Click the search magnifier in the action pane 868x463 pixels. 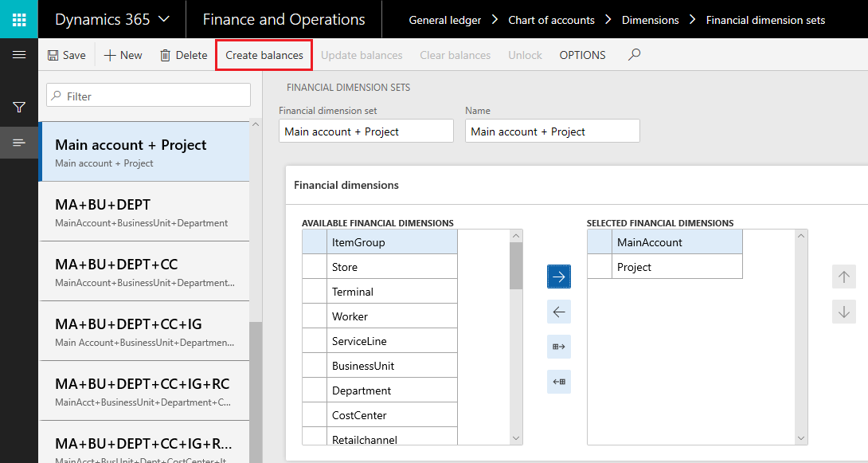tap(632, 56)
